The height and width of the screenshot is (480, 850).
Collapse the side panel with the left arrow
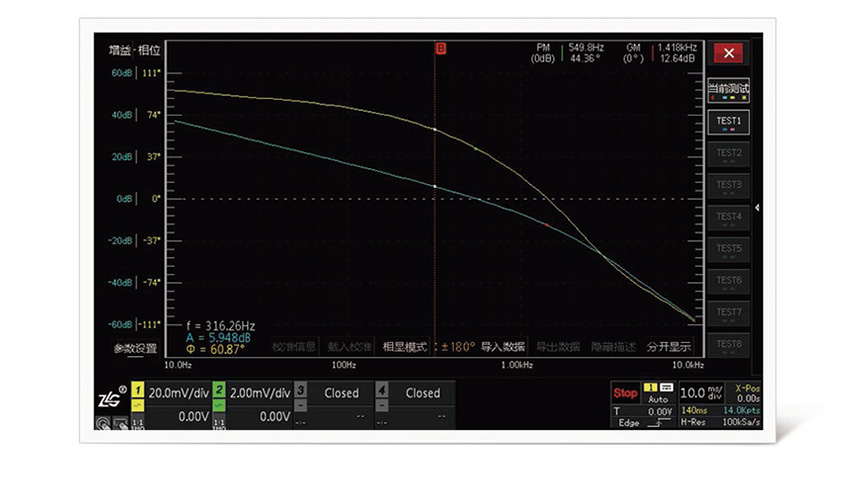pyautogui.click(x=757, y=207)
